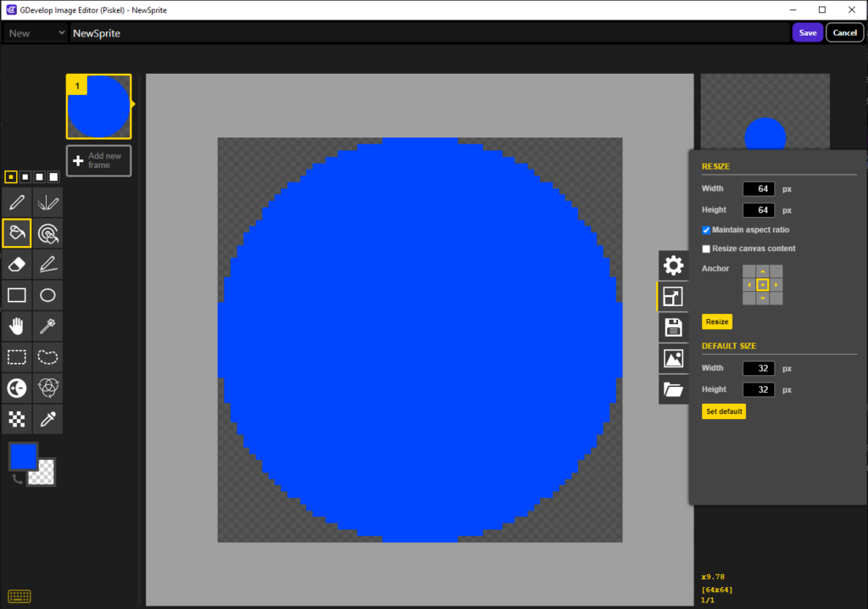This screenshot has width=868, height=609.
Task: Click the Width input in Resize section
Action: coord(759,188)
